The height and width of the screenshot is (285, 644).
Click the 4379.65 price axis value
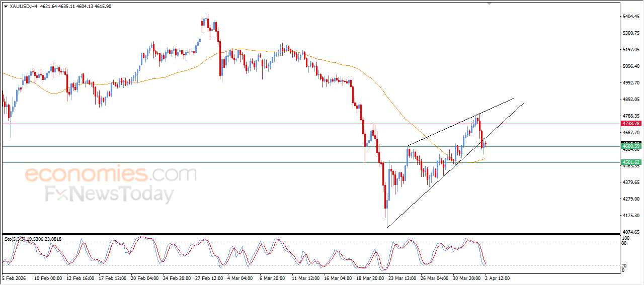[630, 182]
